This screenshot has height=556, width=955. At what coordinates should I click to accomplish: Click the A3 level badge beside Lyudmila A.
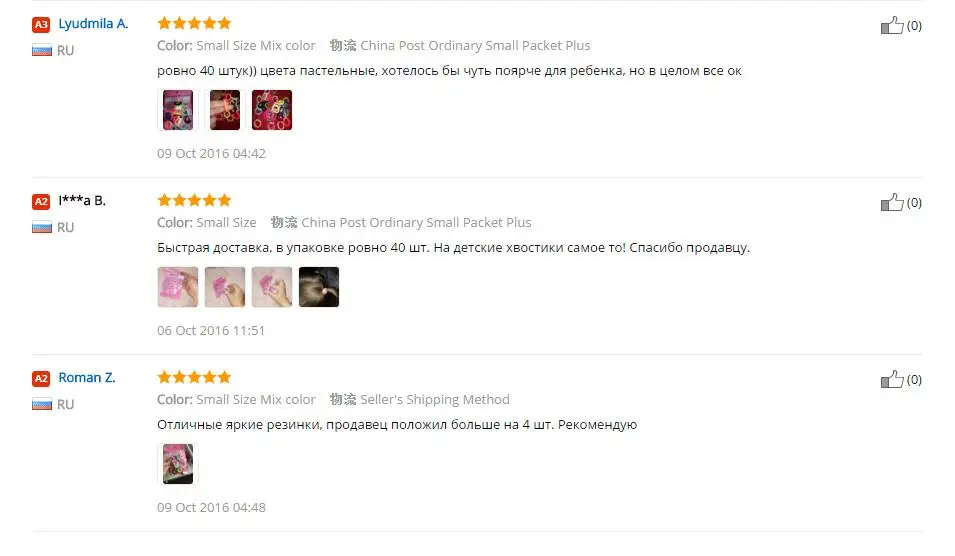coord(41,24)
